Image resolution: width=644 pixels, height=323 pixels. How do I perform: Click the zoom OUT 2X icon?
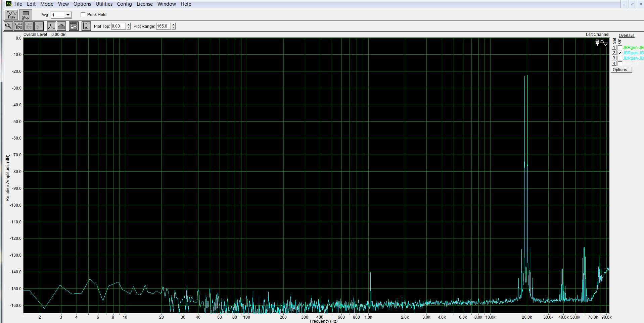coord(29,26)
